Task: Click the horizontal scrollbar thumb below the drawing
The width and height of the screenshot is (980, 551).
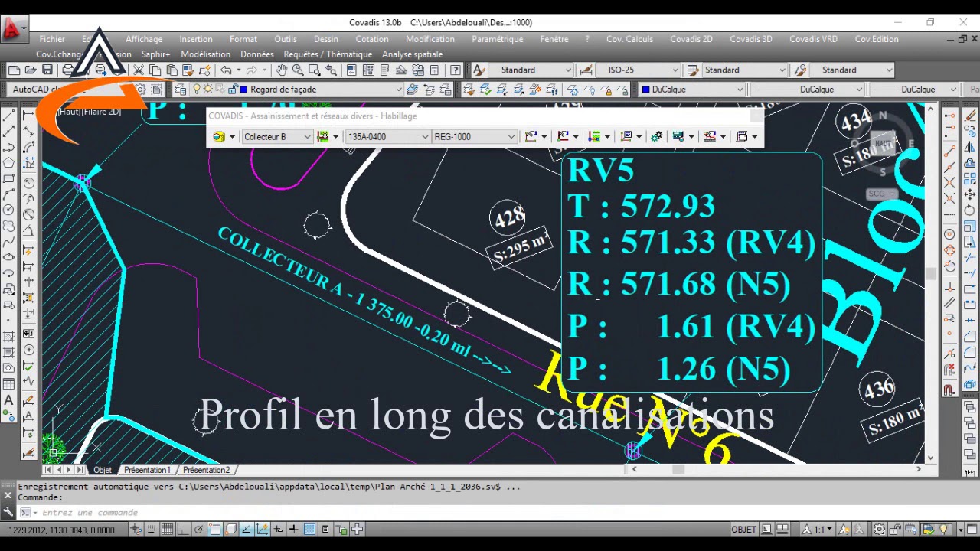Action: click(678, 470)
